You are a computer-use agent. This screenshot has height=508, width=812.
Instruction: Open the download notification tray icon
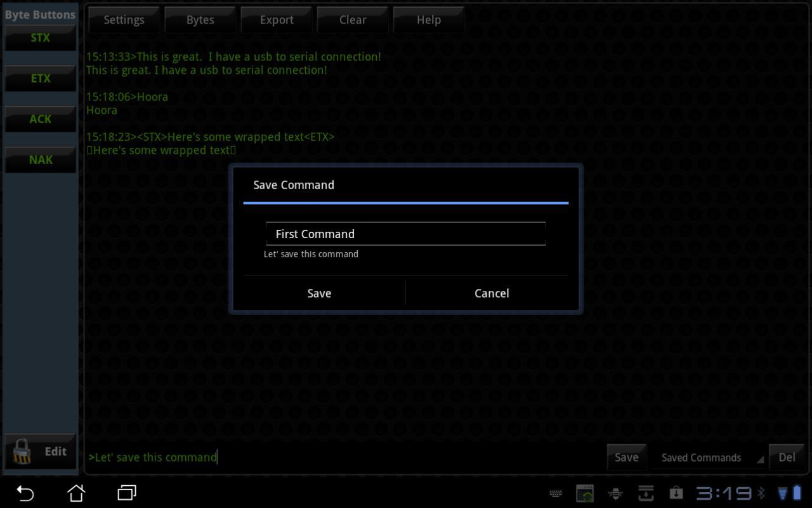[646, 493]
